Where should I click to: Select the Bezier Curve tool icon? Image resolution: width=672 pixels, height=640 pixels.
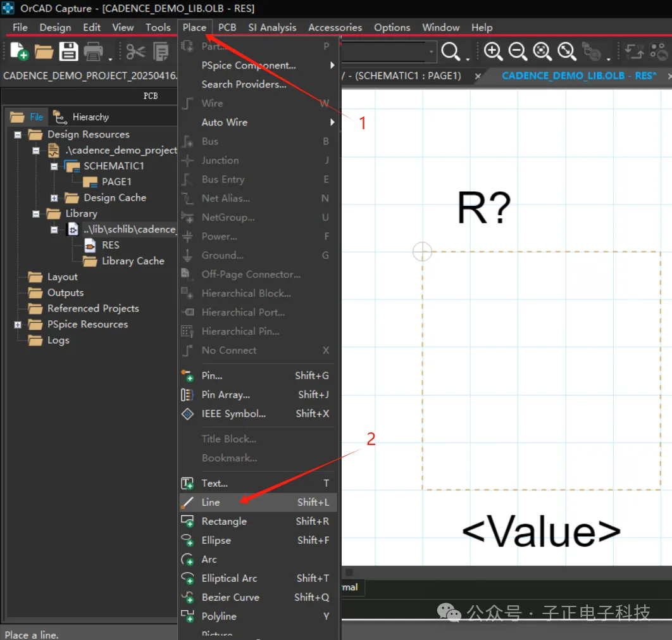(x=187, y=597)
